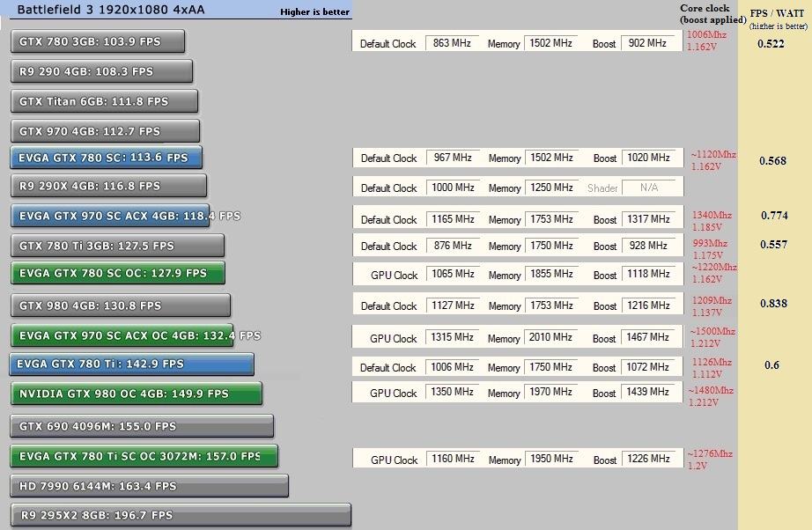Click the blue EVGA GTX 780 SC 113.6 FPS bar

click(x=107, y=158)
